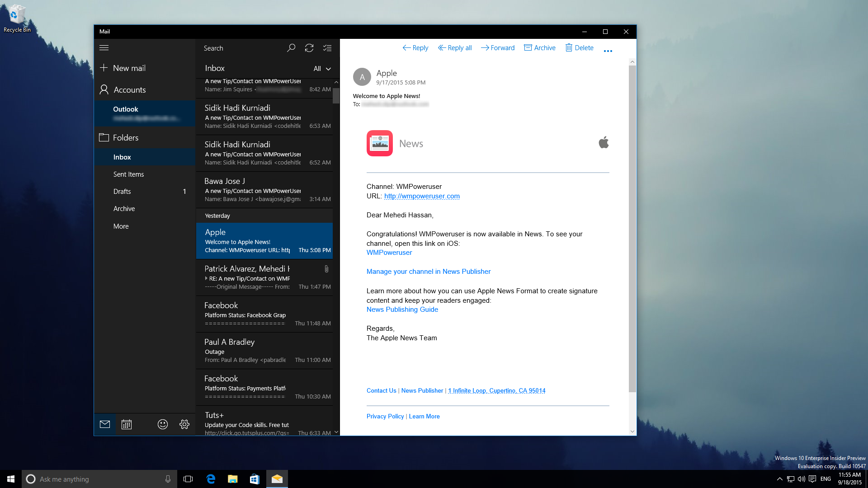Click the New mail plus icon

(104, 68)
